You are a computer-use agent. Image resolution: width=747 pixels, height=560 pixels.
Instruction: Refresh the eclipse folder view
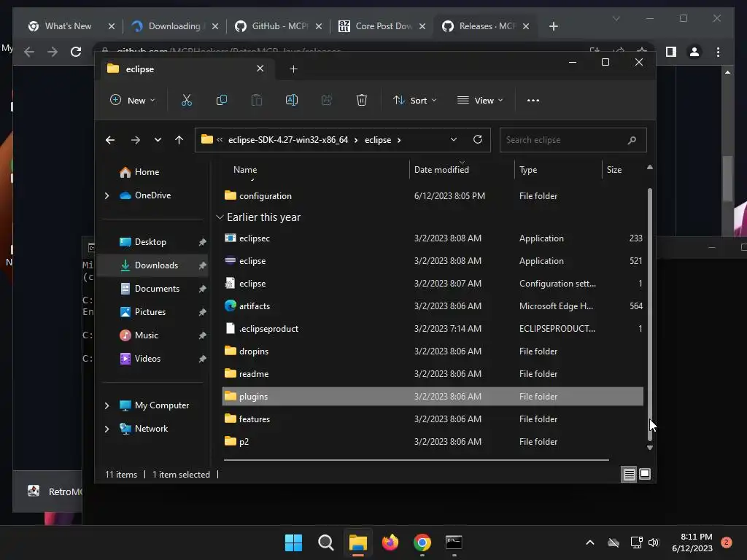pos(477,139)
